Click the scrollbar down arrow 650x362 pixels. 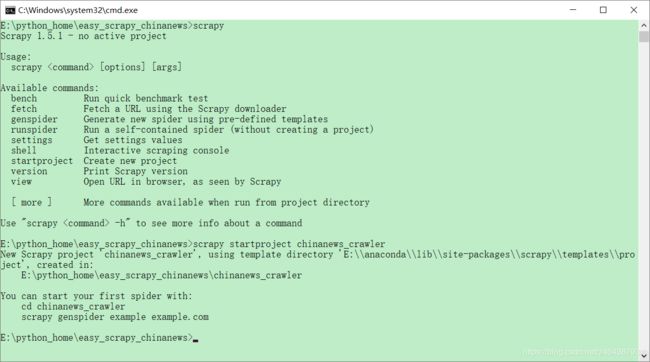coord(644,356)
